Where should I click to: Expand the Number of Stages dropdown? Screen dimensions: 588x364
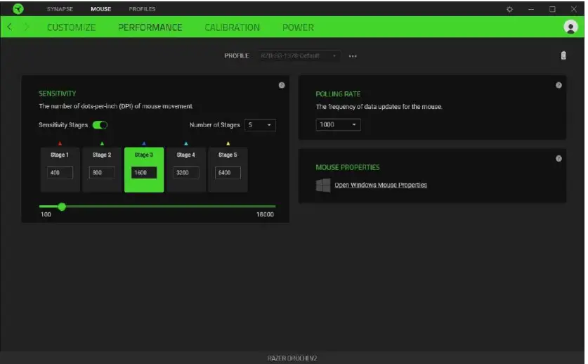pyautogui.click(x=260, y=125)
